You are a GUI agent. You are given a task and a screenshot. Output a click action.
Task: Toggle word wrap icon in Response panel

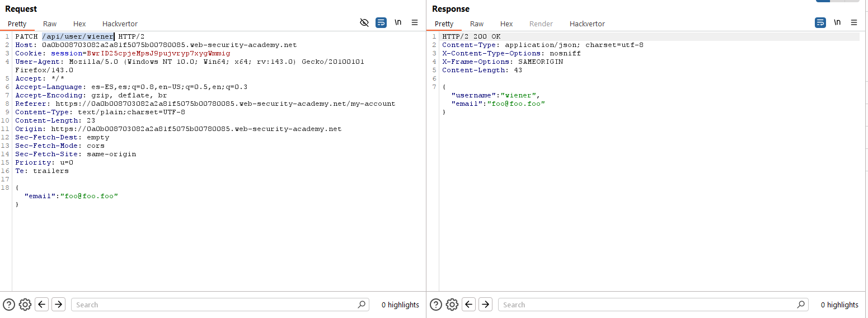click(x=820, y=22)
